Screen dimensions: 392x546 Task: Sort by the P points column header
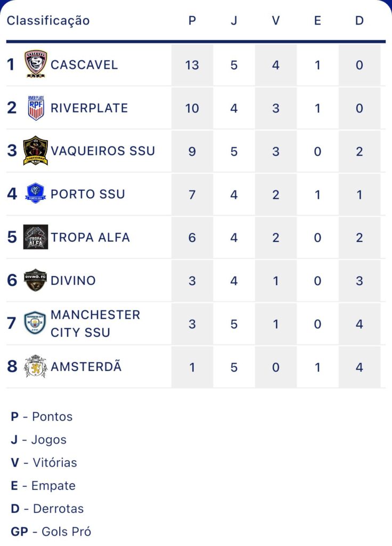coord(192,21)
